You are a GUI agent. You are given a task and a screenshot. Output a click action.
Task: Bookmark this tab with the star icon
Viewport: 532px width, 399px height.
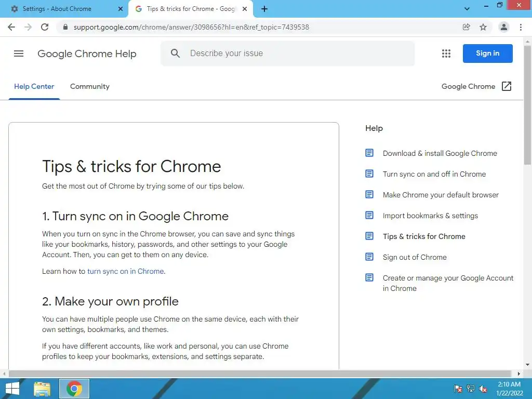click(x=483, y=27)
